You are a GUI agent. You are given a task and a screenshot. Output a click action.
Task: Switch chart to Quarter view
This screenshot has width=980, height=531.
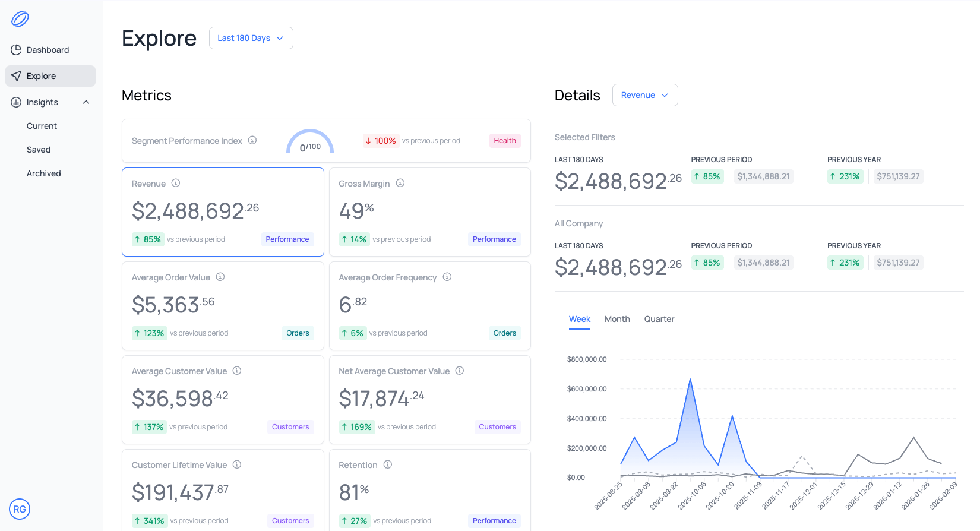tap(659, 319)
